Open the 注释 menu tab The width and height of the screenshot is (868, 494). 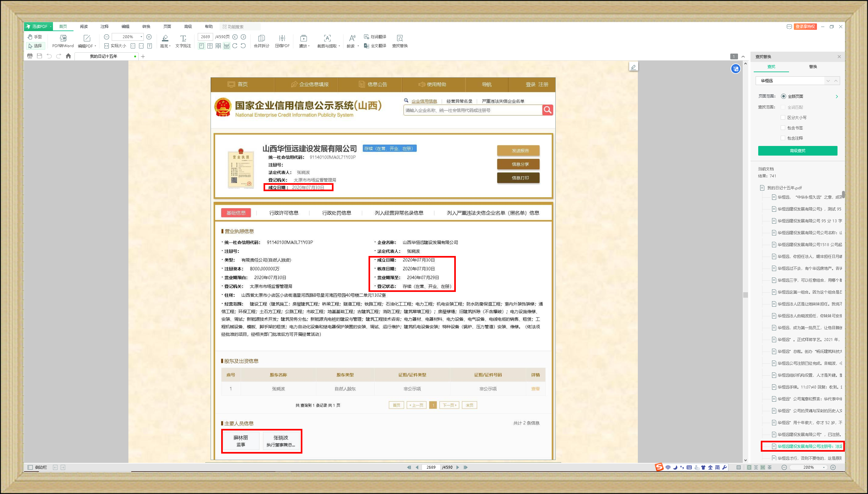(x=105, y=26)
